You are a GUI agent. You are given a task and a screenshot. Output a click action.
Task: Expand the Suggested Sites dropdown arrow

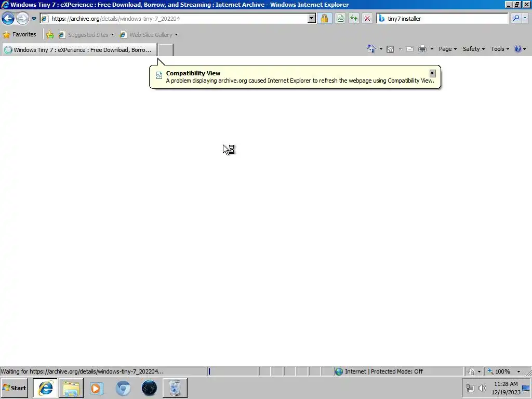[112, 35]
